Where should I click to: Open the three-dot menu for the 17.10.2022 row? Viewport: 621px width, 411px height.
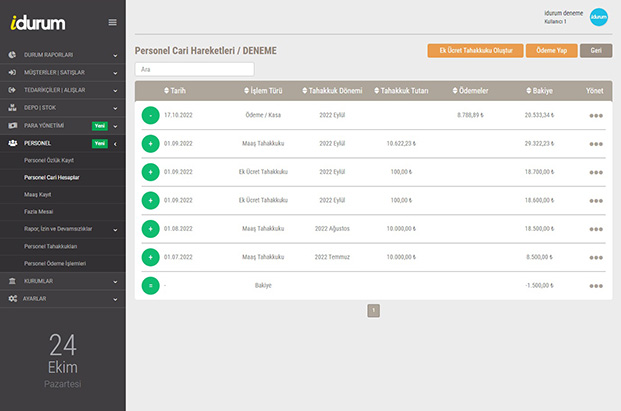[x=596, y=116]
